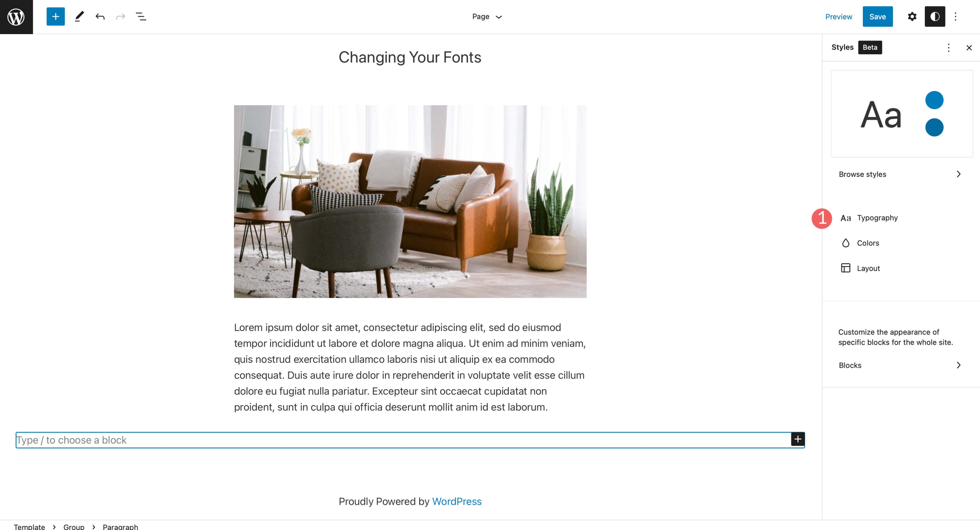Select the Redo tool in toolbar

point(120,16)
